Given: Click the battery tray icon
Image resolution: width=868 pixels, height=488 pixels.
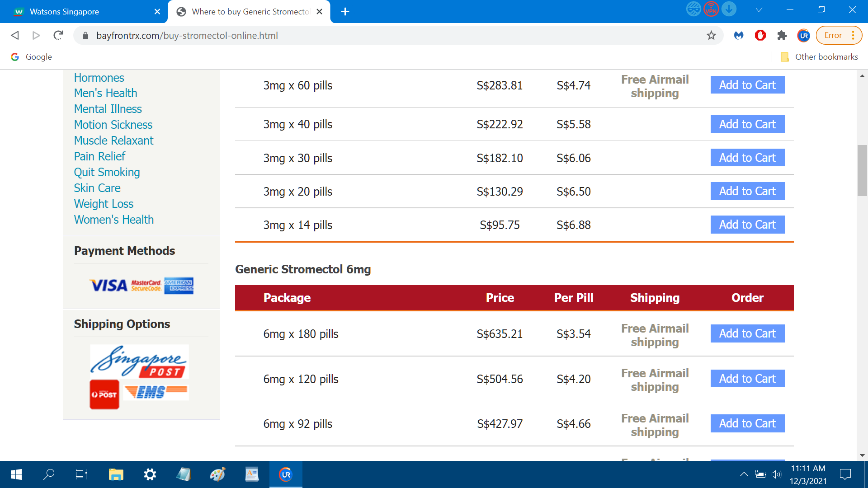Looking at the screenshot, I should 760,474.
